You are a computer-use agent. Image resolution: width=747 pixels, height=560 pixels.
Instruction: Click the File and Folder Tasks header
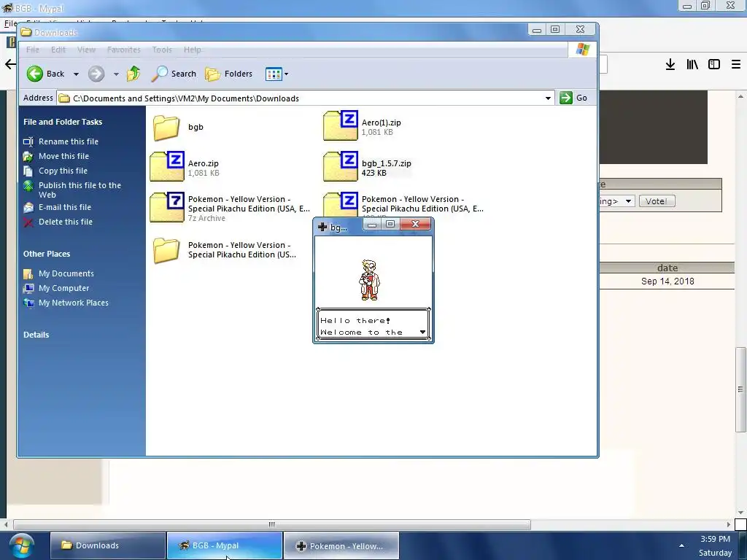point(63,122)
